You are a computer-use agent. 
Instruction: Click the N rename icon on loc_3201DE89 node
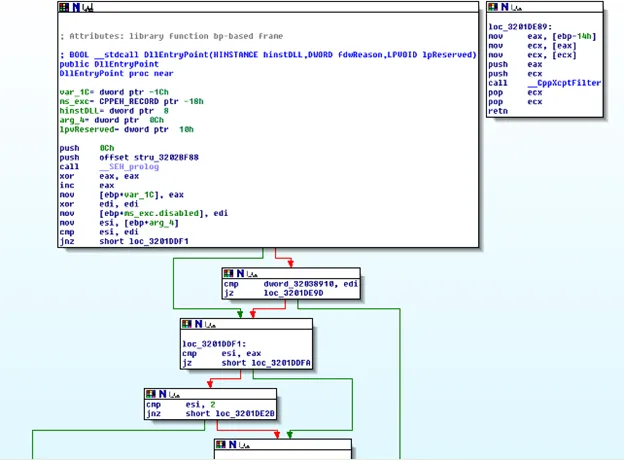(x=505, y=7)
